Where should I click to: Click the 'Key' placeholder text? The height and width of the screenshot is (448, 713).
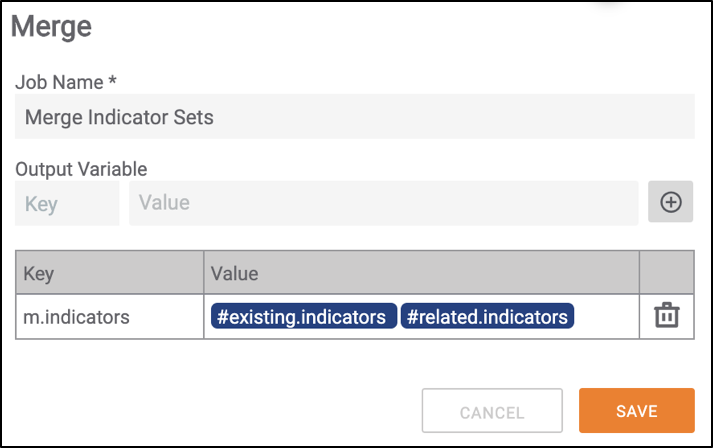point(41,204)
